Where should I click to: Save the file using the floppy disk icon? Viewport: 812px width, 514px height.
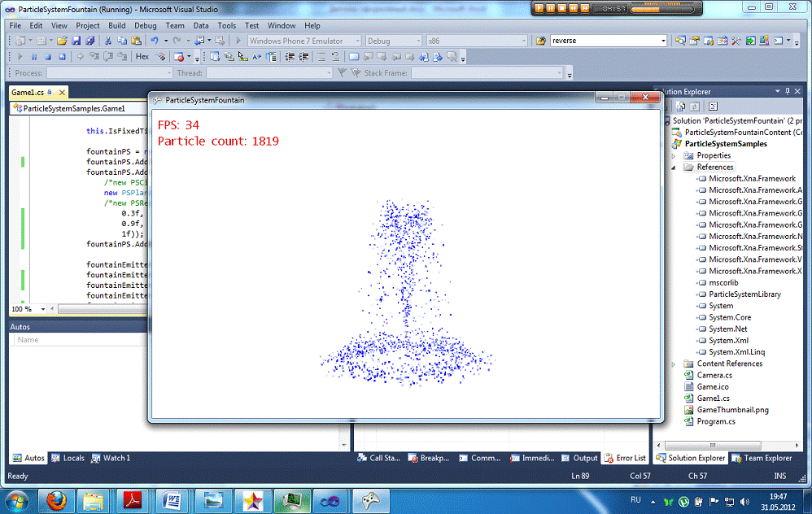click(76, 41)
